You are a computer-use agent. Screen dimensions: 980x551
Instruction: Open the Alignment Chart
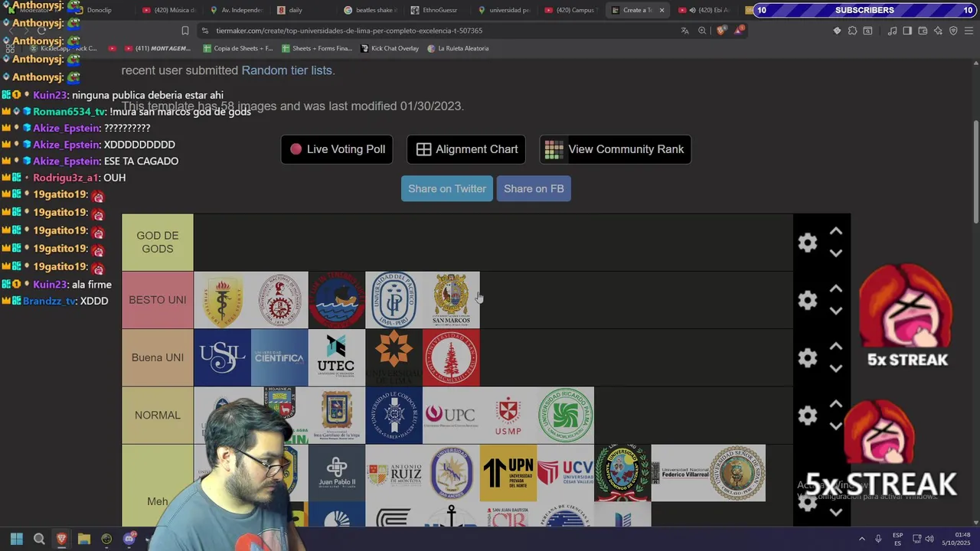pos(465,149)
